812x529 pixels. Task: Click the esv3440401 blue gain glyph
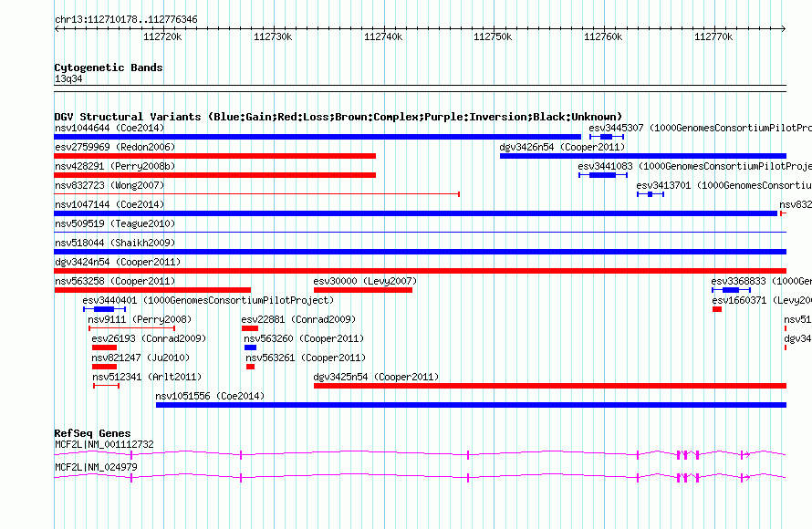tap(104, 309)
